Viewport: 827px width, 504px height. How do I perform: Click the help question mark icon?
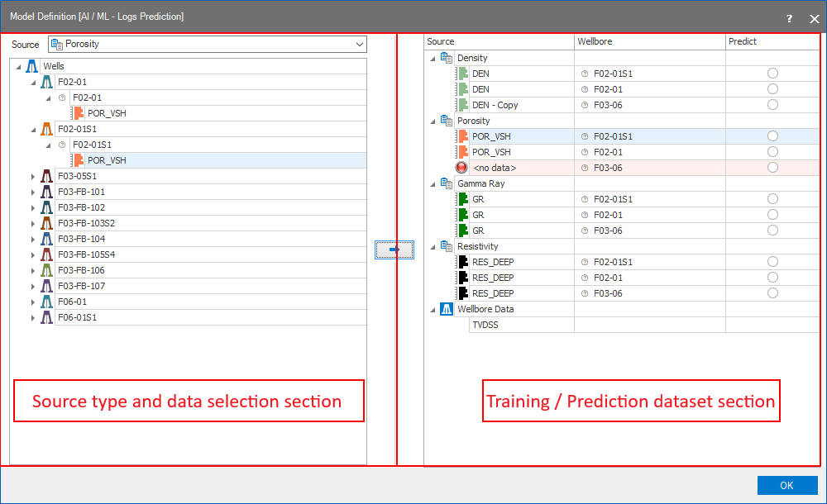789,18
